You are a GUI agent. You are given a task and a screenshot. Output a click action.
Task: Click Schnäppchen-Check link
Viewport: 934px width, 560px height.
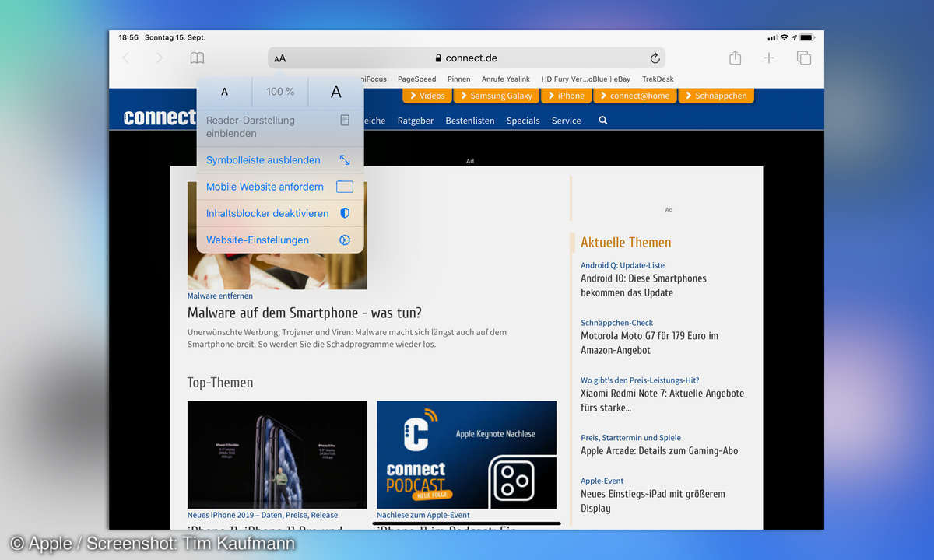(617, 323)
